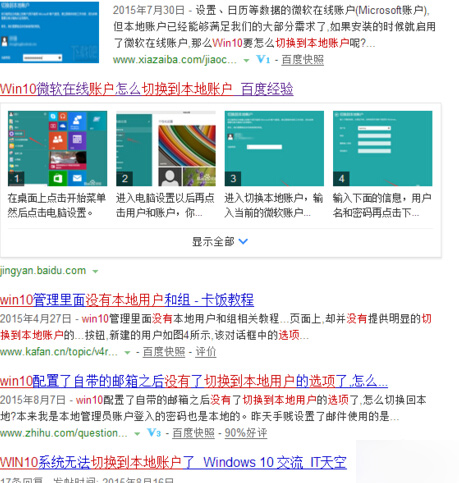
Task: Click the V1 verification badge
Action: [x=263, y=59]
